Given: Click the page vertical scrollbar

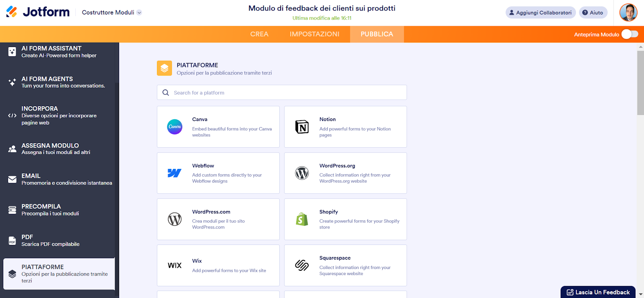Looking at the screenshot, I should coord(640,82).
